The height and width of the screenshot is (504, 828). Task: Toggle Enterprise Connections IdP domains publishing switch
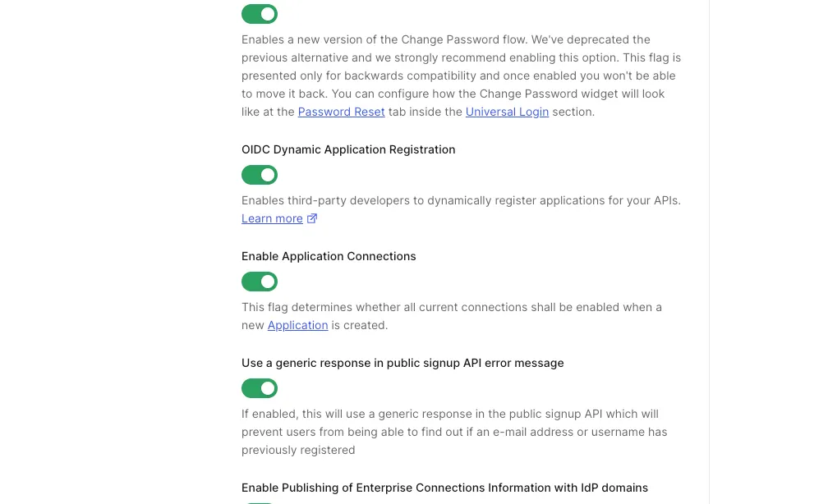pos(260,503)
